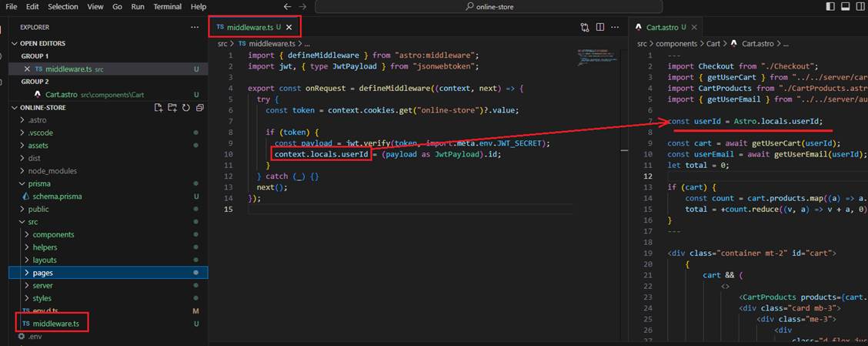Screen dimensions: 868x346
Task: Open the View menu
Action: [x=95, y=7]
